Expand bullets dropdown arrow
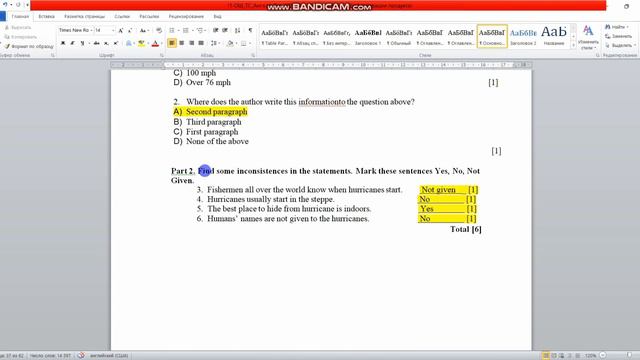The height and width of the screenshot is (360, 640). [x=178, y=31]
